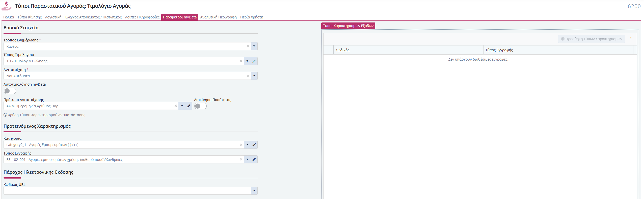The width and height of the screenshot is (644, 199).
Task: Open the Λογιστική tab
Action: click(53, 17)
